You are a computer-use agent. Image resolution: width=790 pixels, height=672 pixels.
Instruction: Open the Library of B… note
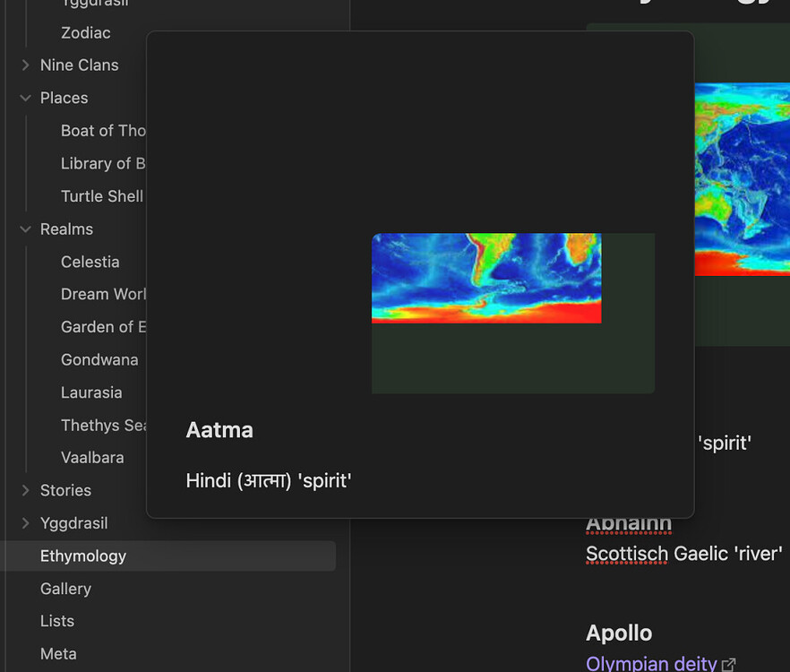103,163
